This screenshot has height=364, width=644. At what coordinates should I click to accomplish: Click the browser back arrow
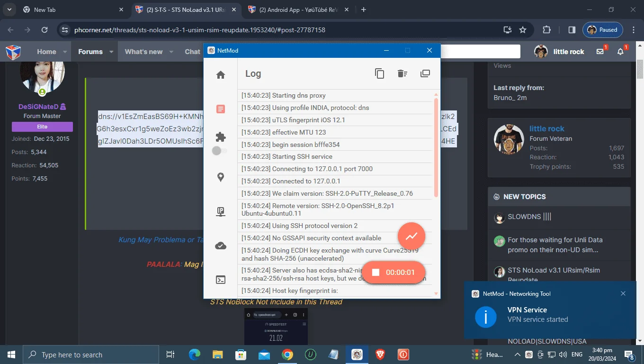coord(11,30)
